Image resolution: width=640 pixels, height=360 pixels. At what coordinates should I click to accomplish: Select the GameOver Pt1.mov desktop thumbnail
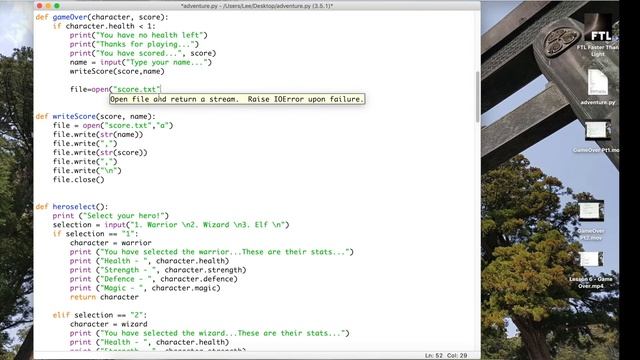597,130
